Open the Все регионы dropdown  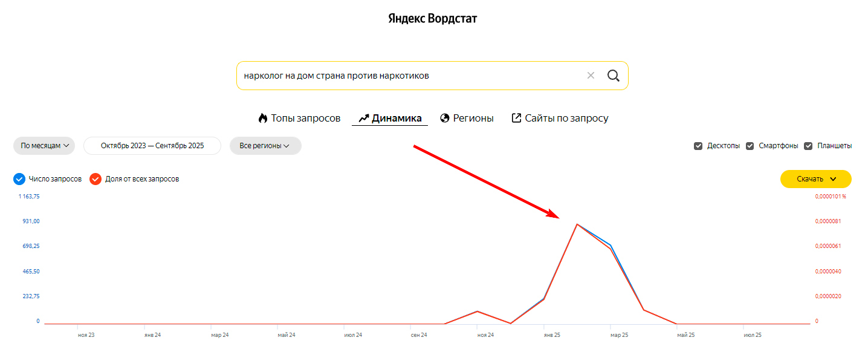click(265, 145)
